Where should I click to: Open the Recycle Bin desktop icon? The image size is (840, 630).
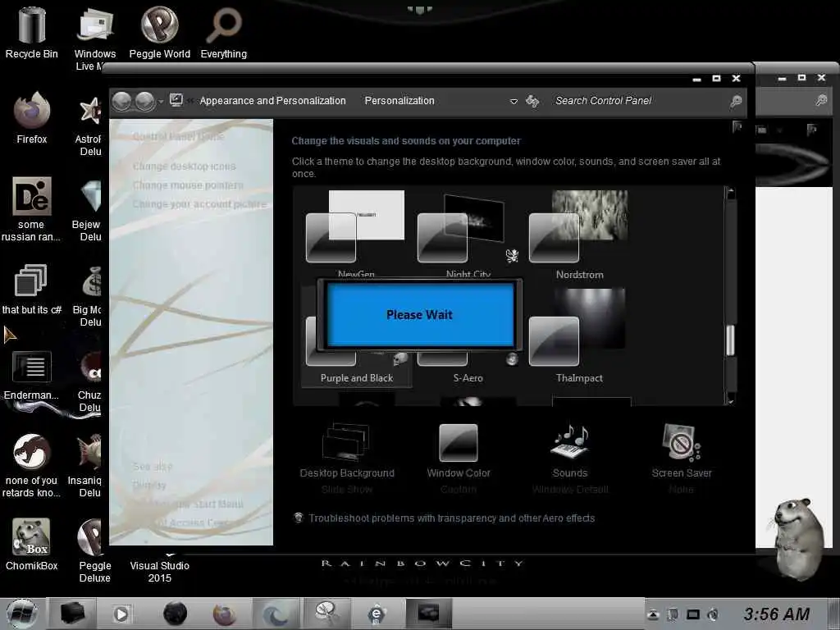[x=32, y=31]
